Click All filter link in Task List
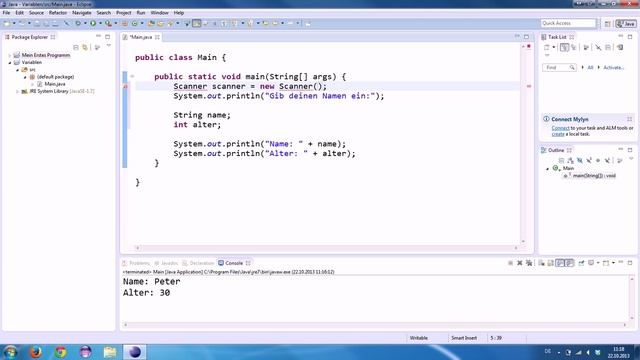This screenshot has width=640, height=360. 590,67
